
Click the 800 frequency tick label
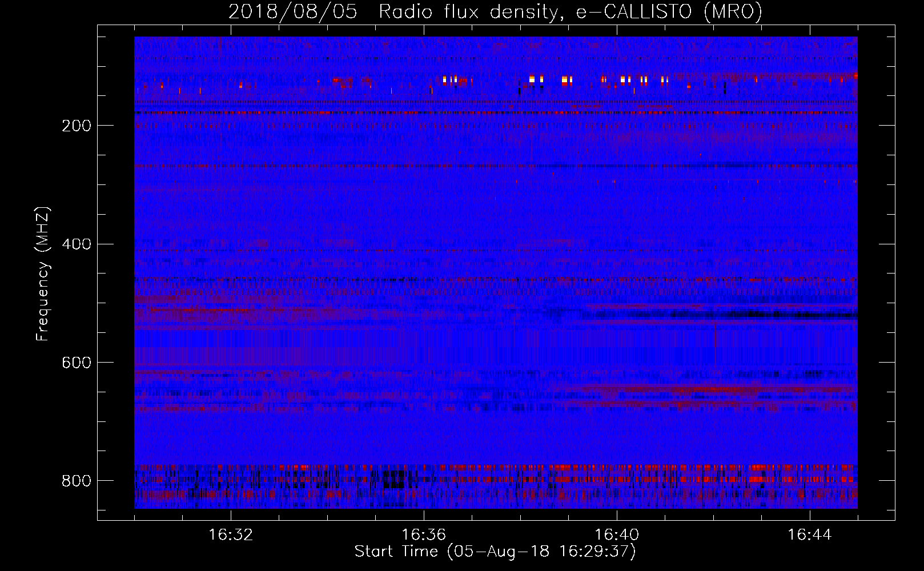(x=76, y=481)
